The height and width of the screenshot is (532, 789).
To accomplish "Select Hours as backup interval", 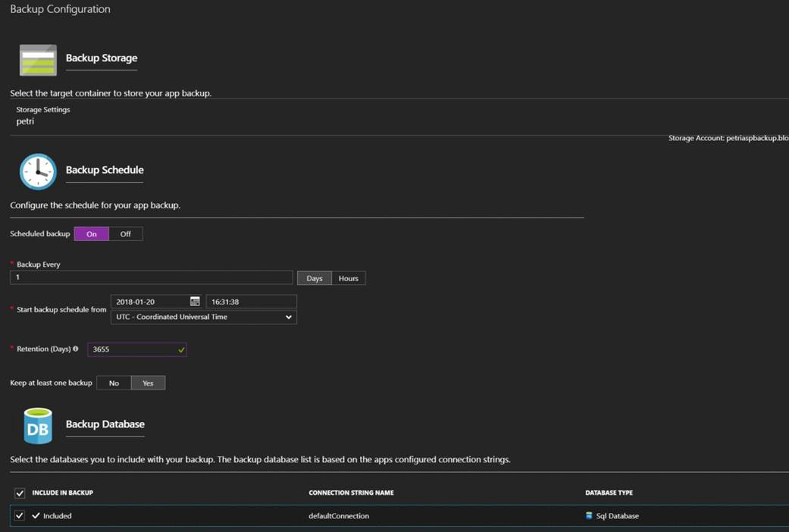I will [349, 278].
